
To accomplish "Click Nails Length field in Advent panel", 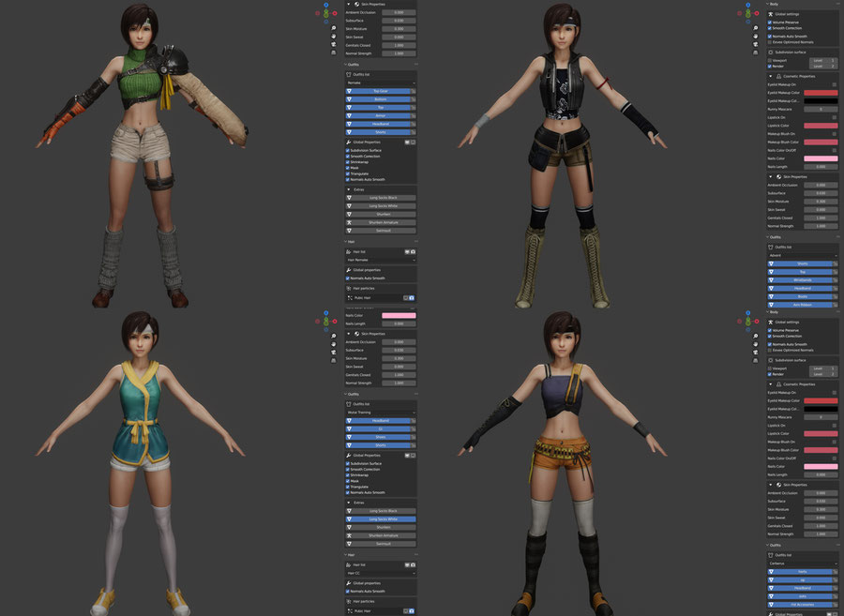I will click(x=821, y=167).
